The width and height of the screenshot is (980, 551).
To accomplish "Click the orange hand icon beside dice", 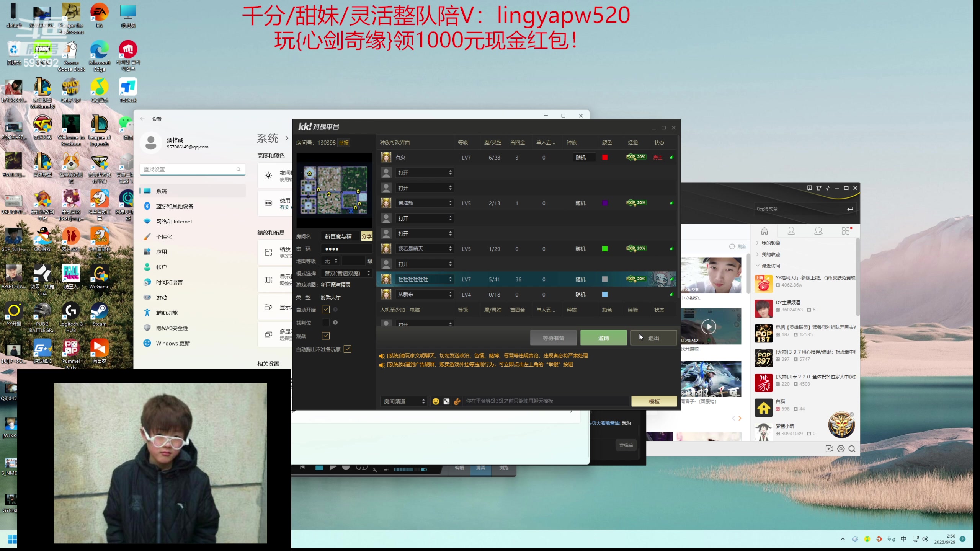I will click(457, 401).
